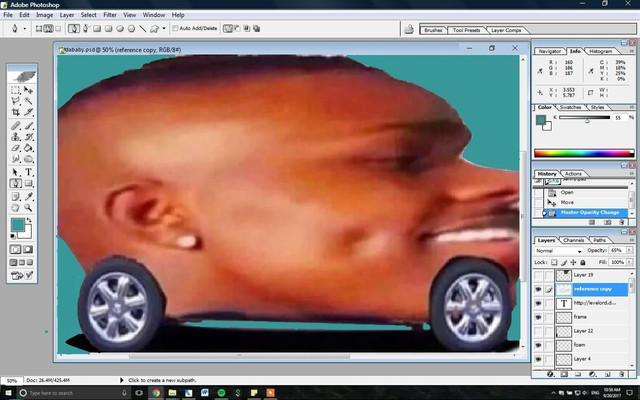Image resolution: width=640 pixels, height=400 pixels.
Task: Select the Rectangular Marquee tool
Action: (16, 90)
